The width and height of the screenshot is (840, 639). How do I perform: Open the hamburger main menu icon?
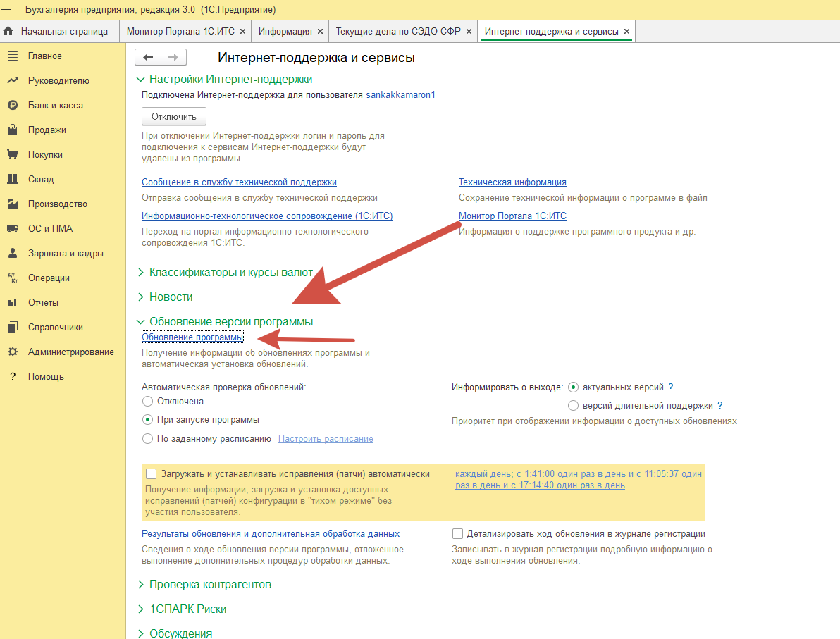(8, 10)
